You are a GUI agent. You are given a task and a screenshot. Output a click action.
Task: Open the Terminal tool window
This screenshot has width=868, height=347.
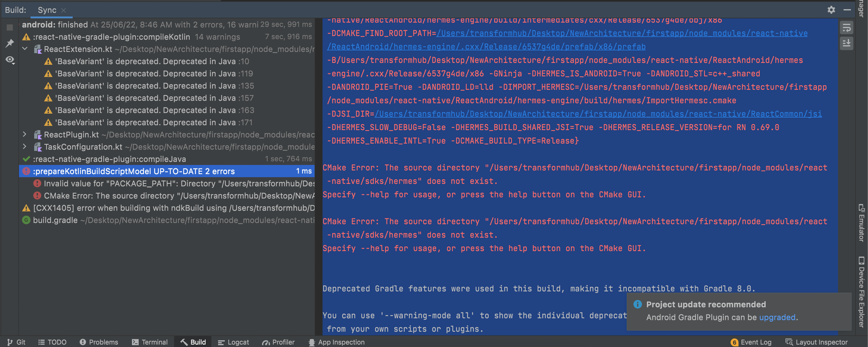pos(150,342)
